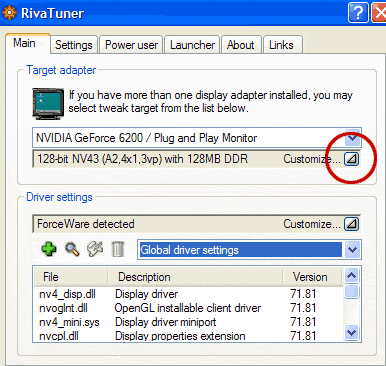Select the nvoglnt.dll file row
The height and width of the screenshot is (366, 386).
(189, 308)
